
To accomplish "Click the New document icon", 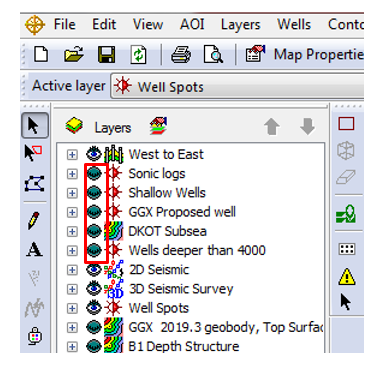I will 41,54.
